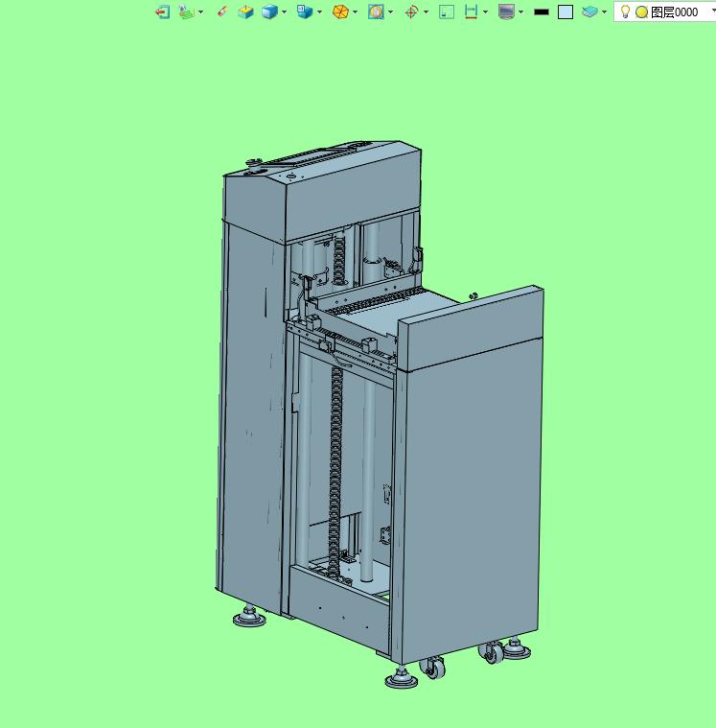The height and width of the screenshot is (728, 716).
Task: Click the exit icon with red arrow
Action: click(x=162, y=12)
